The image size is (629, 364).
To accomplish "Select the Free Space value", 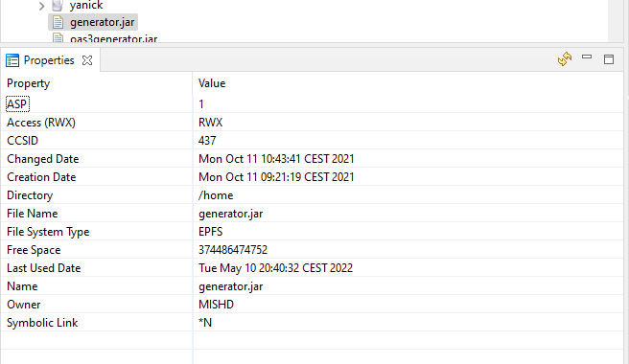I will (x=233, y=250).
